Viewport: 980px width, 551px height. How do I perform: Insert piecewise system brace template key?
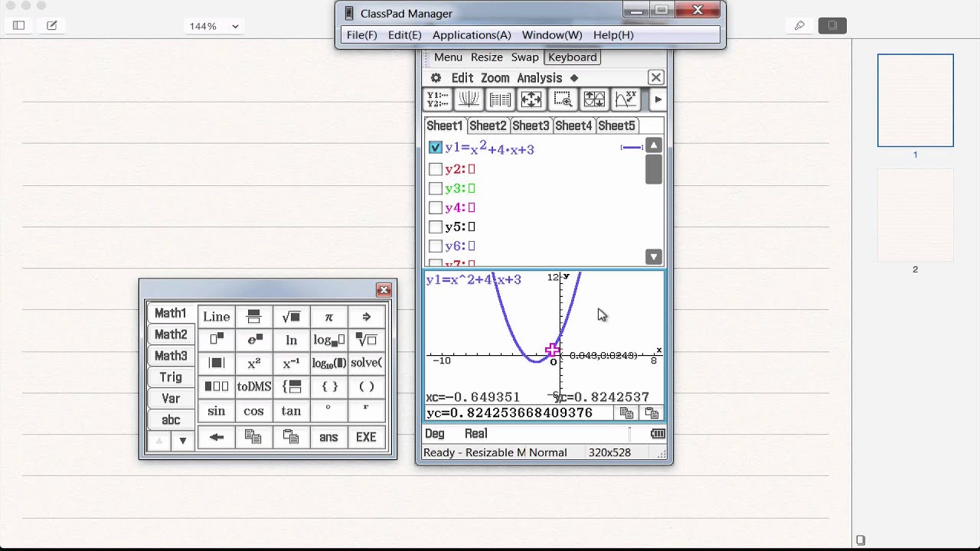pyautogui.click(x=291, y=387)
